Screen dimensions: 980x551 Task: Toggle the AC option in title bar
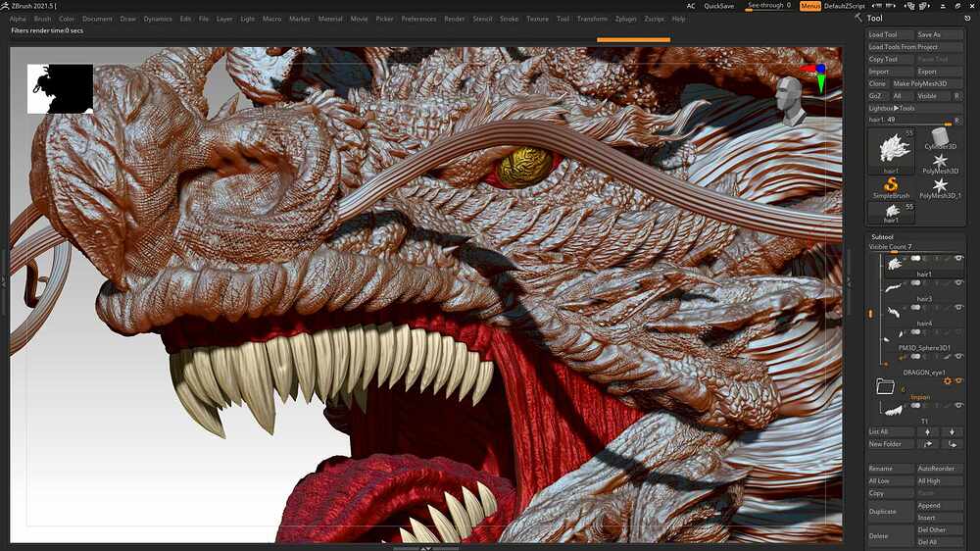(691, 6)
